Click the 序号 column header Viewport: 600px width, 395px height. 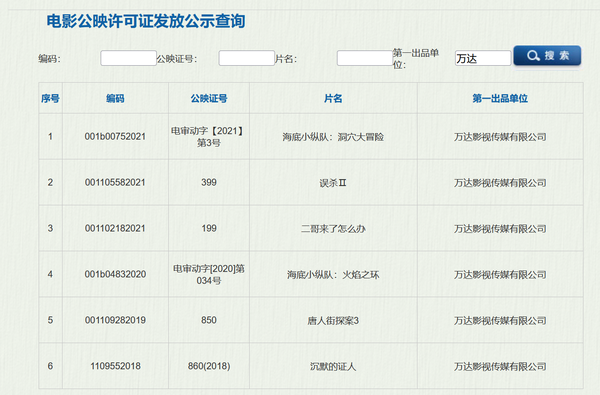50,98
